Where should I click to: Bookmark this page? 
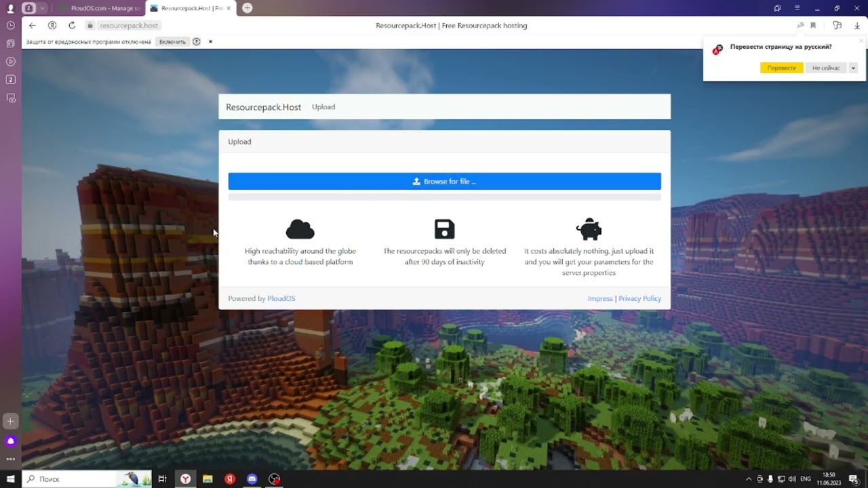(813, 26)
